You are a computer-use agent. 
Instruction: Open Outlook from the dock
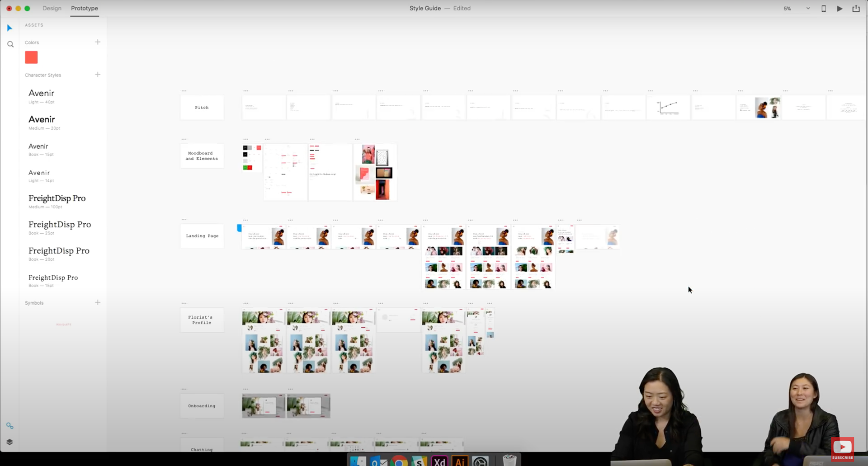(378, 461)
